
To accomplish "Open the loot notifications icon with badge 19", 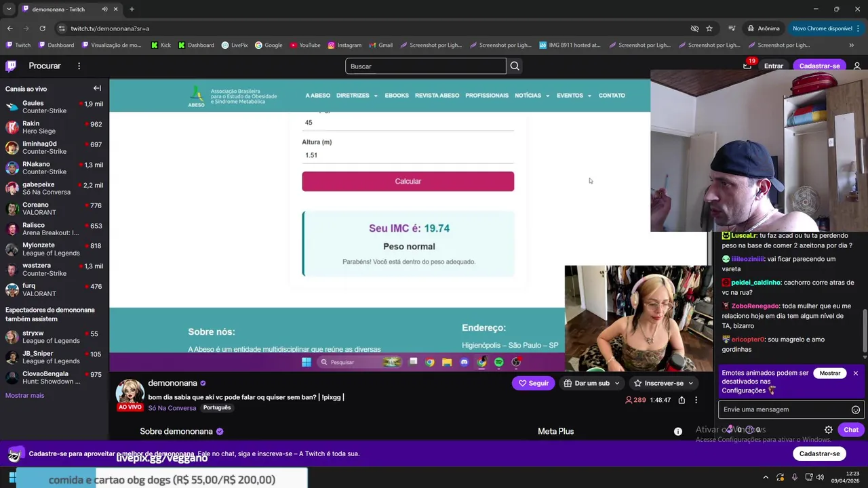I will [x=747, y=66].
